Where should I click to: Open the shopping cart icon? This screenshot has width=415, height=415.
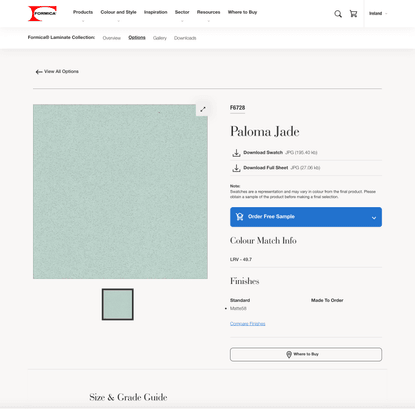(353, 14)
